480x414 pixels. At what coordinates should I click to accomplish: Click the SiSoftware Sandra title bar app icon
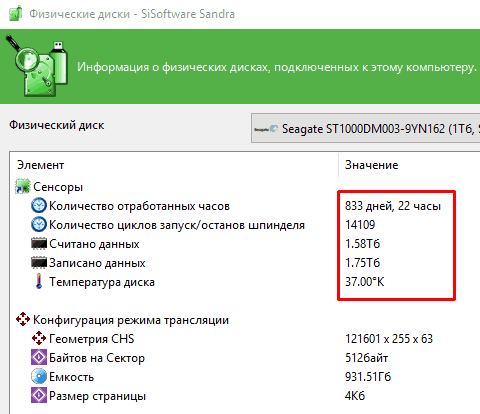click(15, 14)
